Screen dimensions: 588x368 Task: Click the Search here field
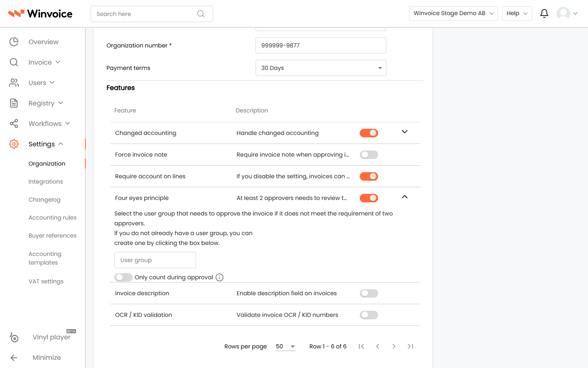click(152, 14)
